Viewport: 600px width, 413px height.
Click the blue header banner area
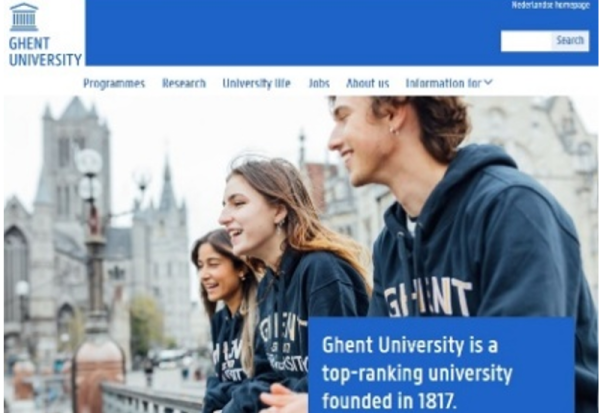(x=293, y=33)
